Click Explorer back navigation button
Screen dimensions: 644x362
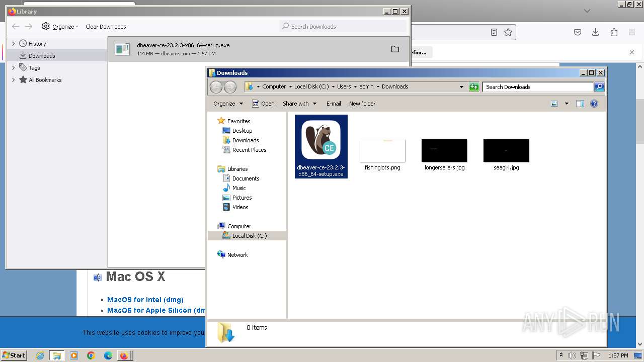coord(216,87)
